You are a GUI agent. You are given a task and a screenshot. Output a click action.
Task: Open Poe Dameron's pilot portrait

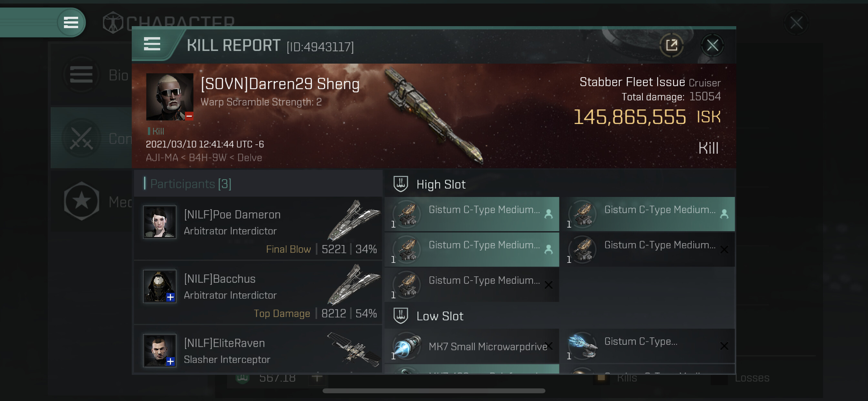(160, 222)
